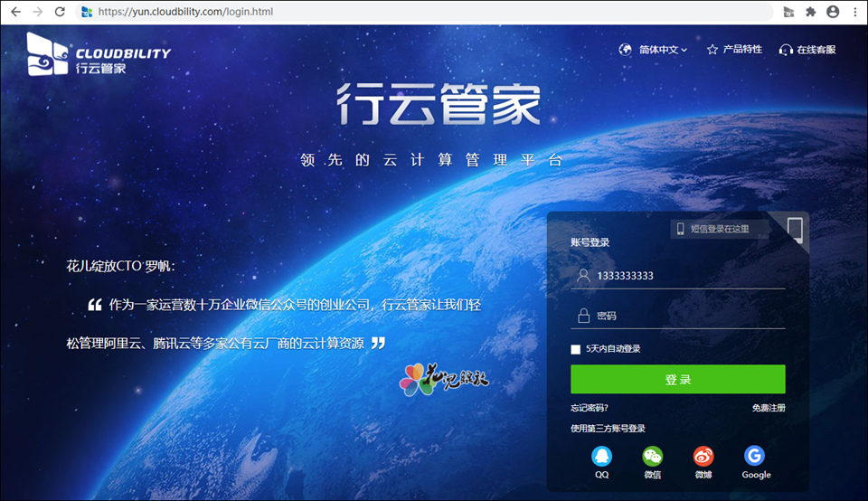Click the star icon beside 产品特性
The height and width of the screenshot is (501, 868).
[712, 50]
